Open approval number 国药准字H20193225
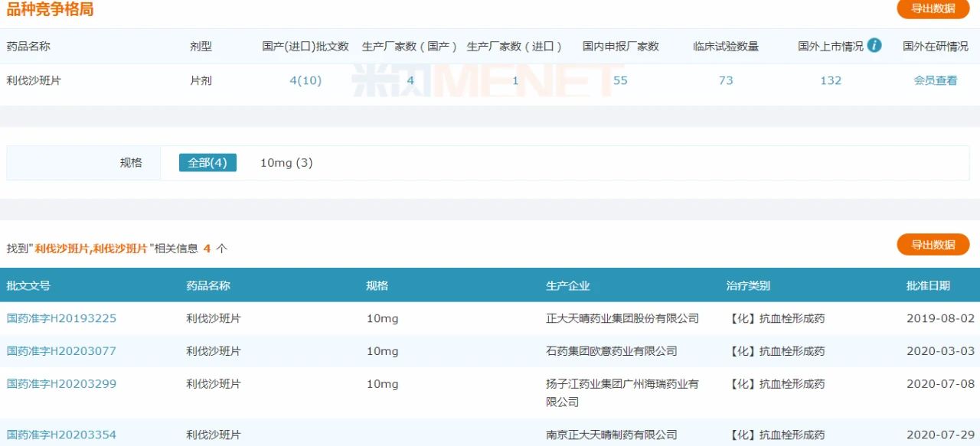Screen dimensions: 980x446 coord(61,318)
